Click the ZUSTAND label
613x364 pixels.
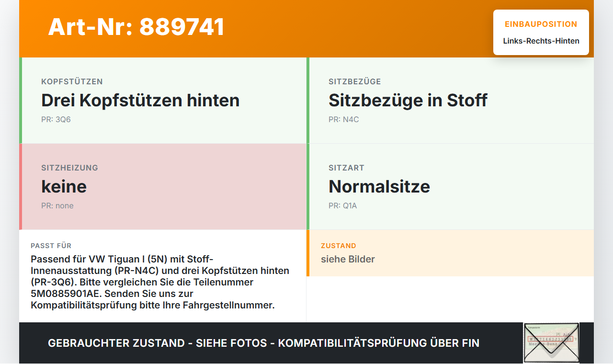(x=339, y=246)
